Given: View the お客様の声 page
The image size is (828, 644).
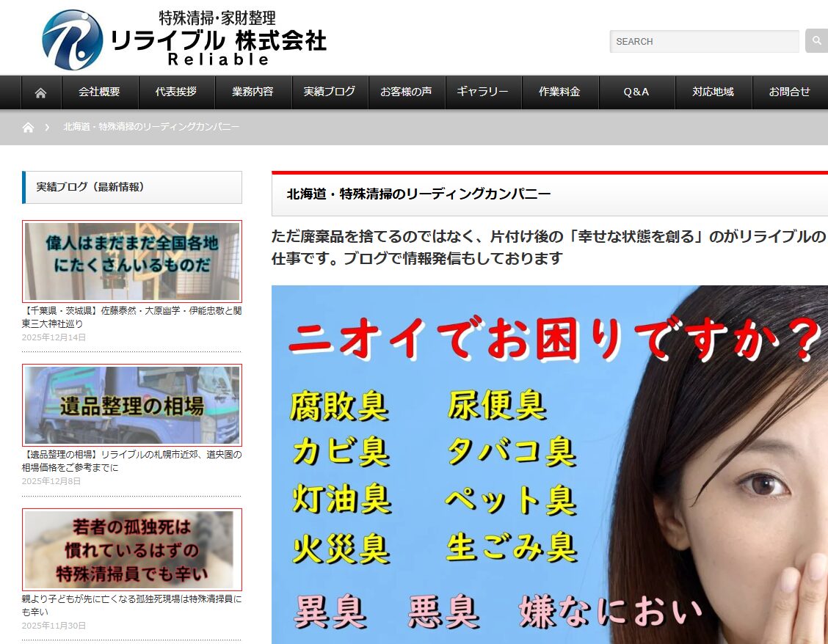Looking at the screenshot, I should pos(406,92).
